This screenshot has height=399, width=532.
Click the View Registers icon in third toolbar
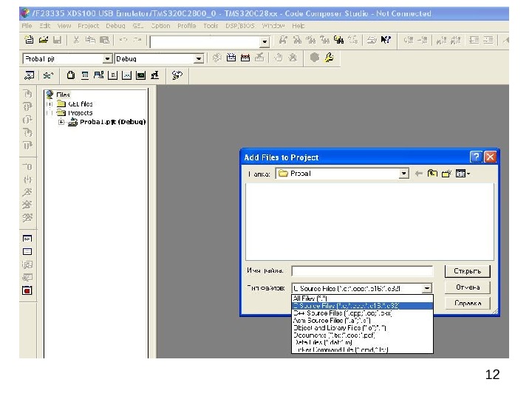click(85, 75)
